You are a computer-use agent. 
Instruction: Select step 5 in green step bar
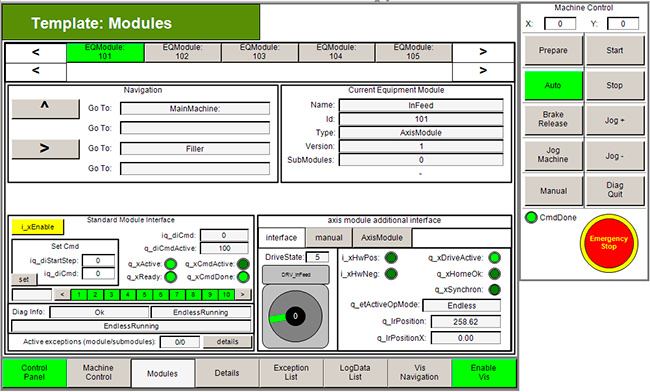(144, 295)
